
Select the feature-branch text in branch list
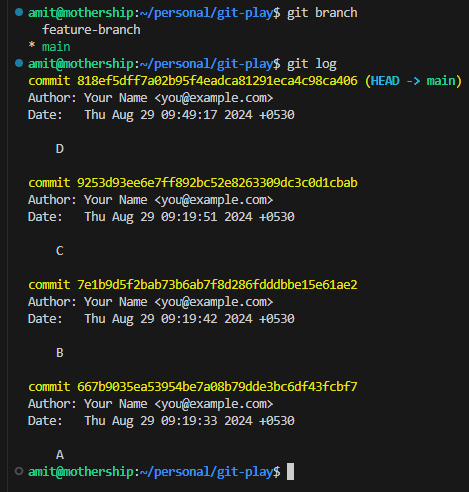pyautogui.click(x=91, y=30)
